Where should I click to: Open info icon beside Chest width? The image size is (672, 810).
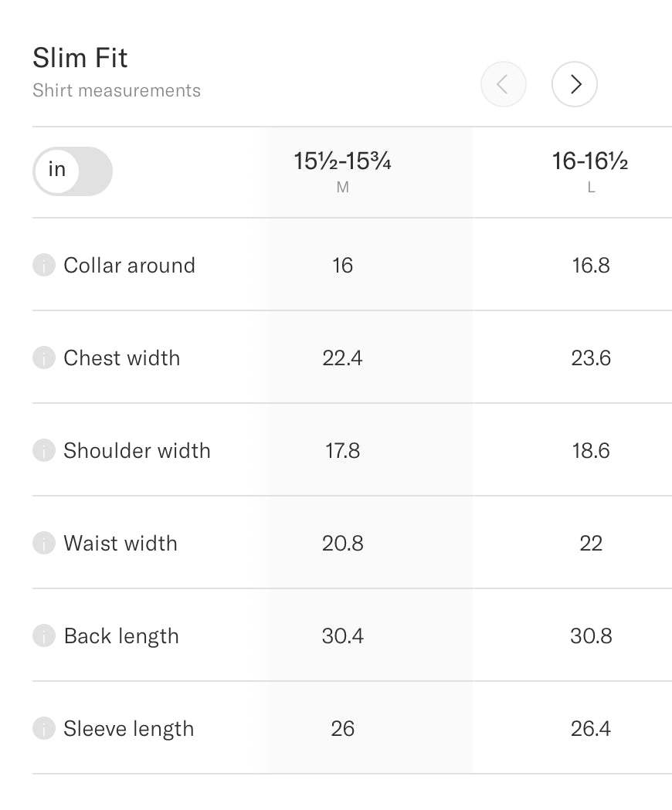44,358
